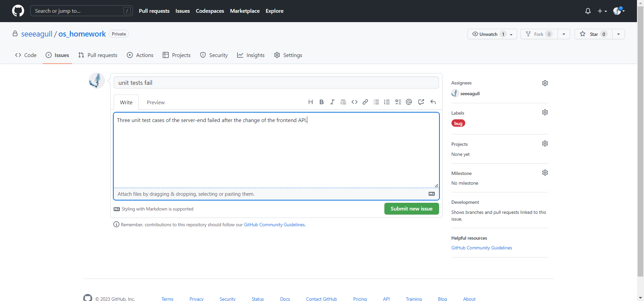644x301 pixels.
Task: Apply bold formatting
Action: (x=321, y=102)
